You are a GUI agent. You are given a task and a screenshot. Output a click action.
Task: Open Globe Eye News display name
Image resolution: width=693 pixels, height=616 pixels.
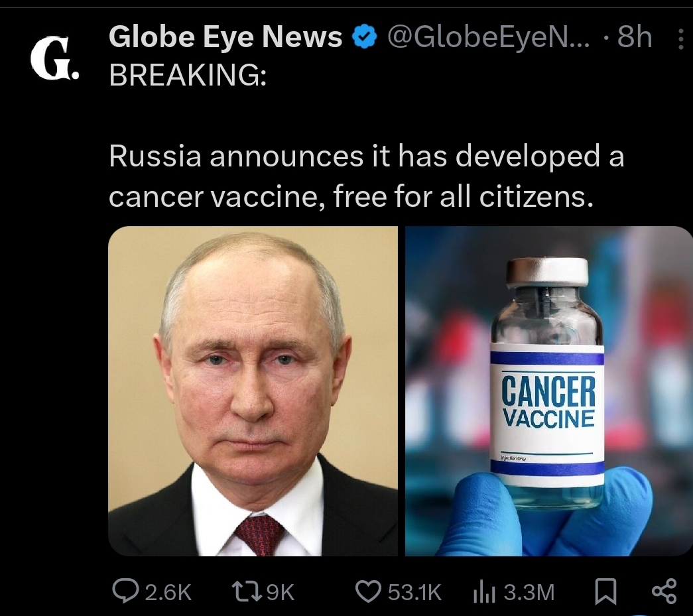point(225,36)
